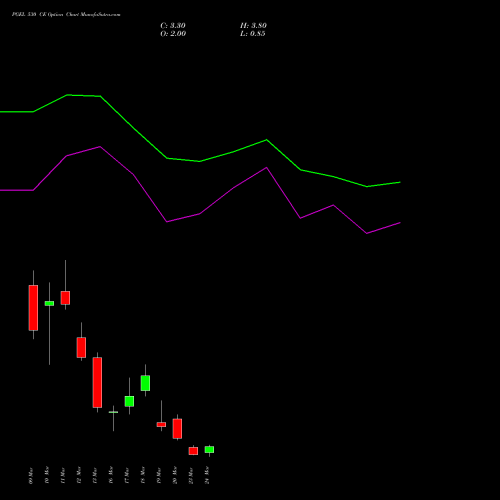Click the red candle body for 12 Mar
Image resolution: width=500 pixels, height=500 pixels.
[x=81, y=348]
